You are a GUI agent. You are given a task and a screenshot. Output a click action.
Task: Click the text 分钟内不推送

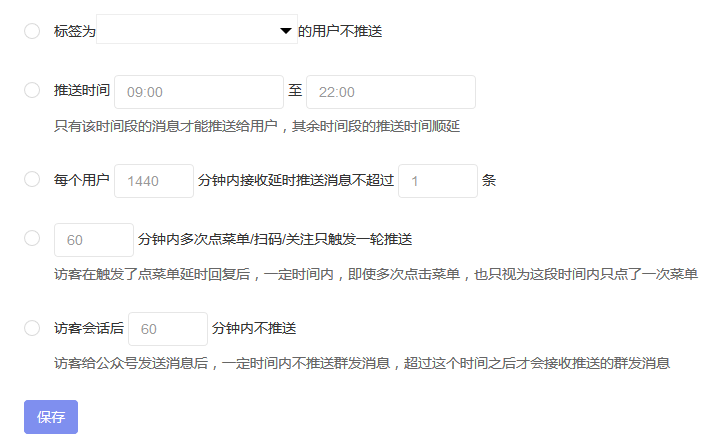pos(254,328)
